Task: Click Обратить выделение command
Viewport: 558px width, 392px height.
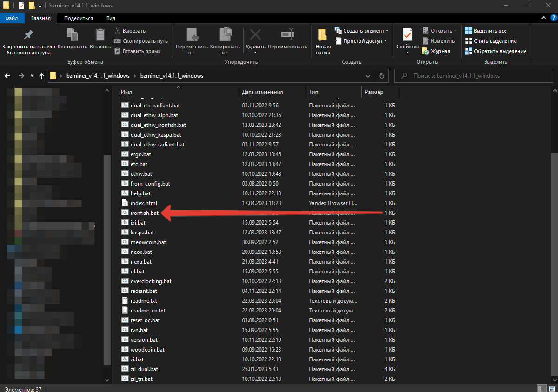Action: pyautogui.click(x=496, y=51)
